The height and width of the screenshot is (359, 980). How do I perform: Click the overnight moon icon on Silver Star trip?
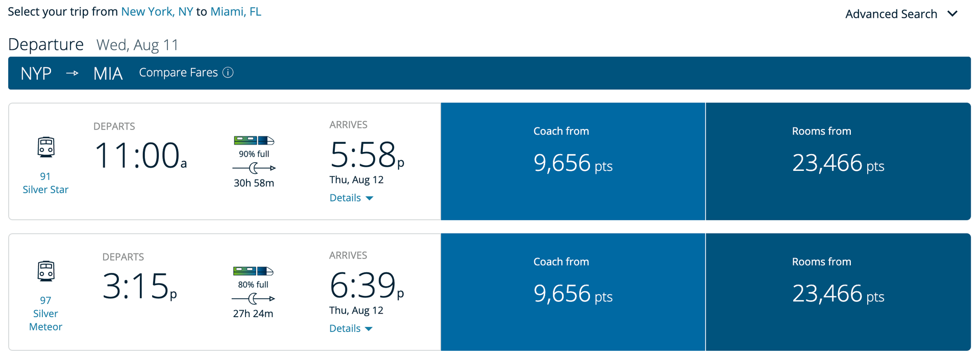[x=254, y=168]
